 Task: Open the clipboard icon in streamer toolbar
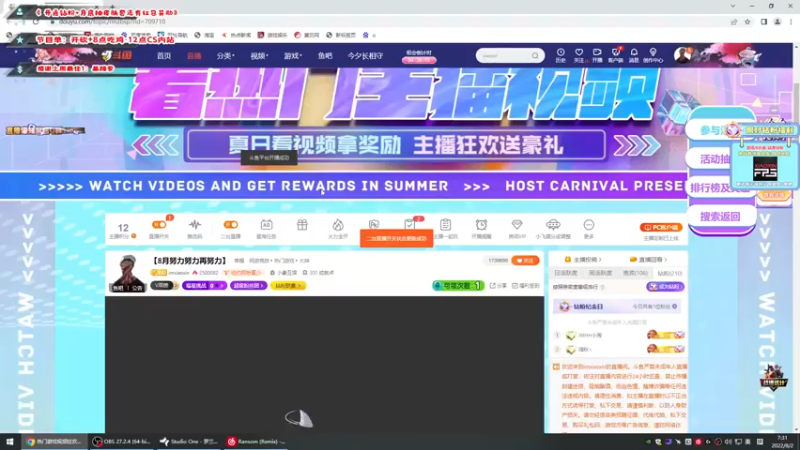(x=445, y=224)
